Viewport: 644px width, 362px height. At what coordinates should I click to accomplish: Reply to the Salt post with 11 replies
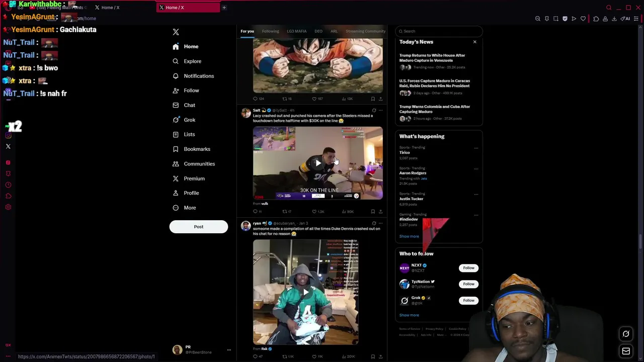pos(257,212)
